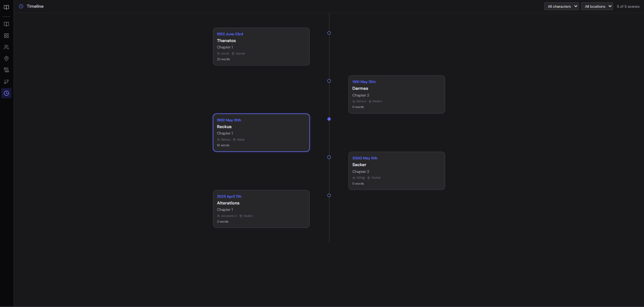This screenshot has height=307, width=644.
Task: Click character 'Remus' on Darmes card
Action: point(361,101)
